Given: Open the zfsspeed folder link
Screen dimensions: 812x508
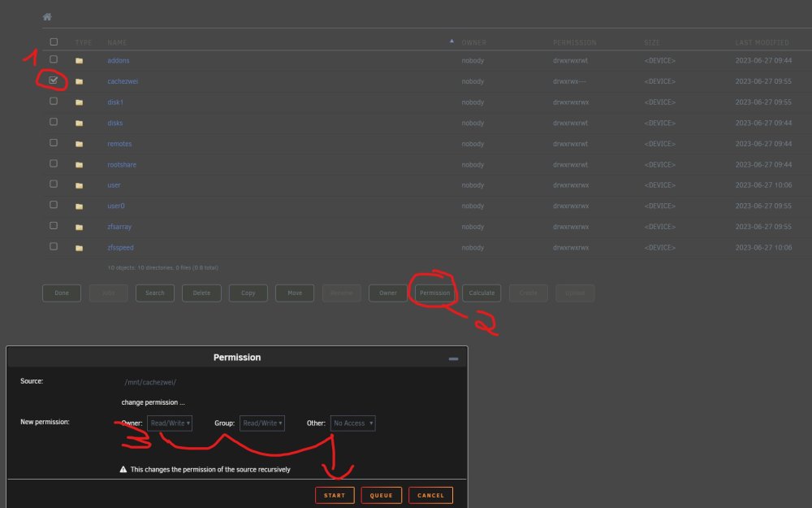Looking at the screenshot, I should point(121,248).
